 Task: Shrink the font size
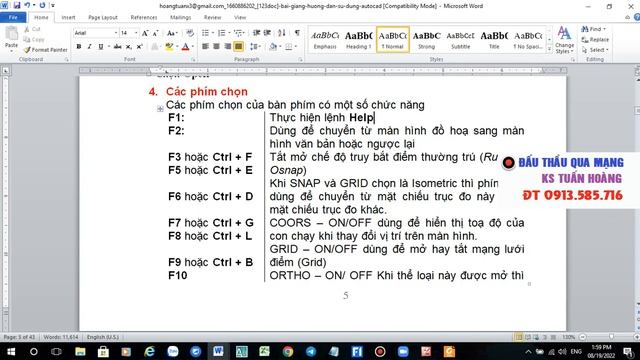[x=155, y=33]
